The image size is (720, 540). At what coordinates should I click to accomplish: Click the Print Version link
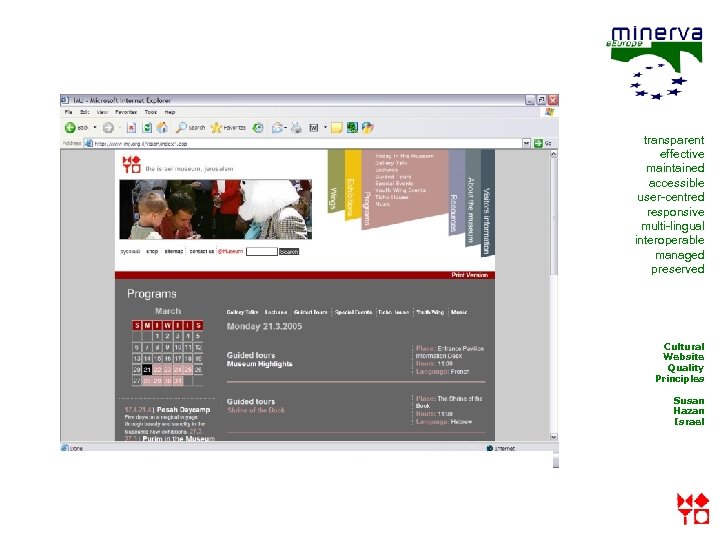click(x=469, y=275)
